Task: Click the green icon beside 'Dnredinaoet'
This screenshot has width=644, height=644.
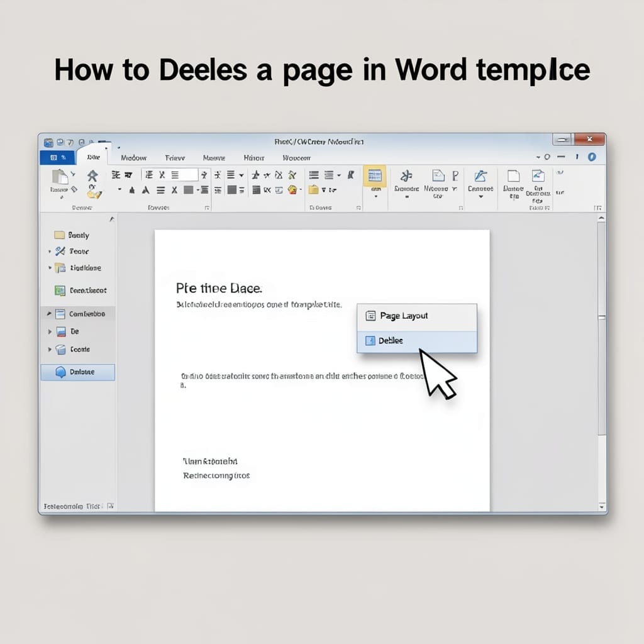Action: (60, 291)
